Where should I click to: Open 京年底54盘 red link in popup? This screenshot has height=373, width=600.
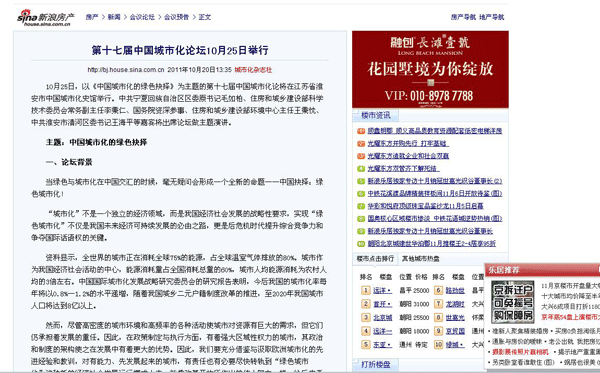pos(570,317)
